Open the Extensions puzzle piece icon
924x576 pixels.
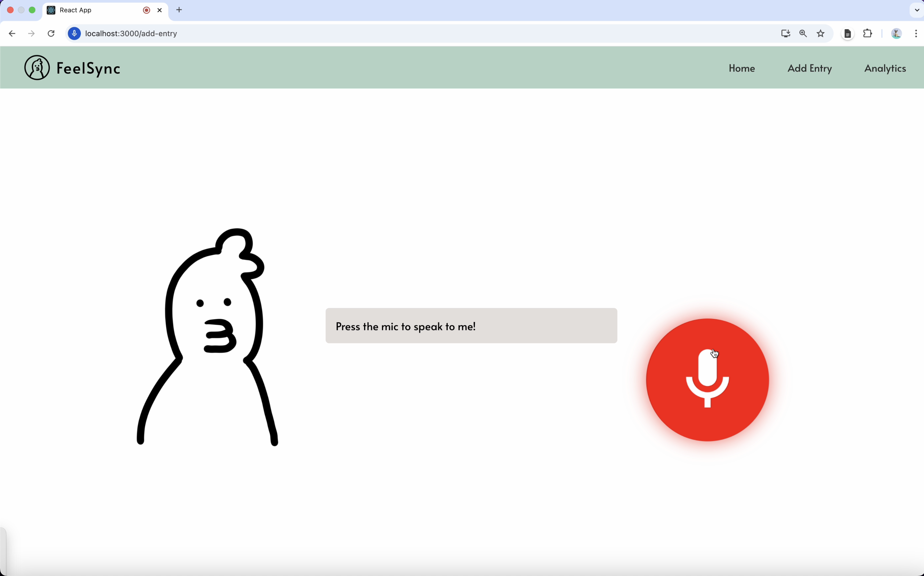pos(868,33)
